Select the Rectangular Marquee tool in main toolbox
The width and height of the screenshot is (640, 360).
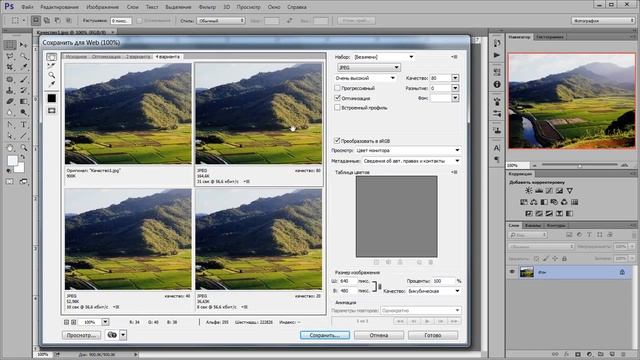coord(10,44)
